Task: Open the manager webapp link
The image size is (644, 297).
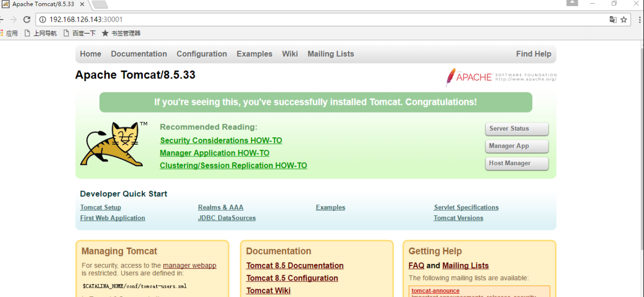Action: pos(189,265)
